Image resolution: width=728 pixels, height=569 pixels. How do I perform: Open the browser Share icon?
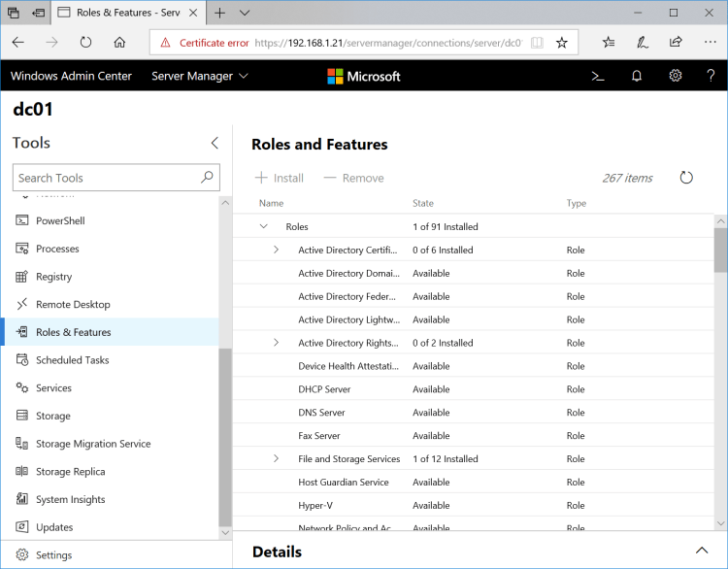click(x=676, y=43)
